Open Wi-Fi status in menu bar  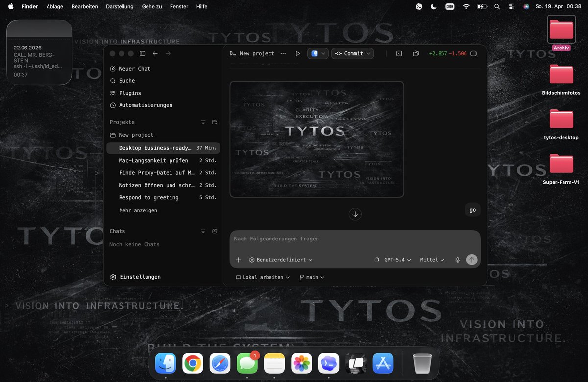click(x=466, y=7)
